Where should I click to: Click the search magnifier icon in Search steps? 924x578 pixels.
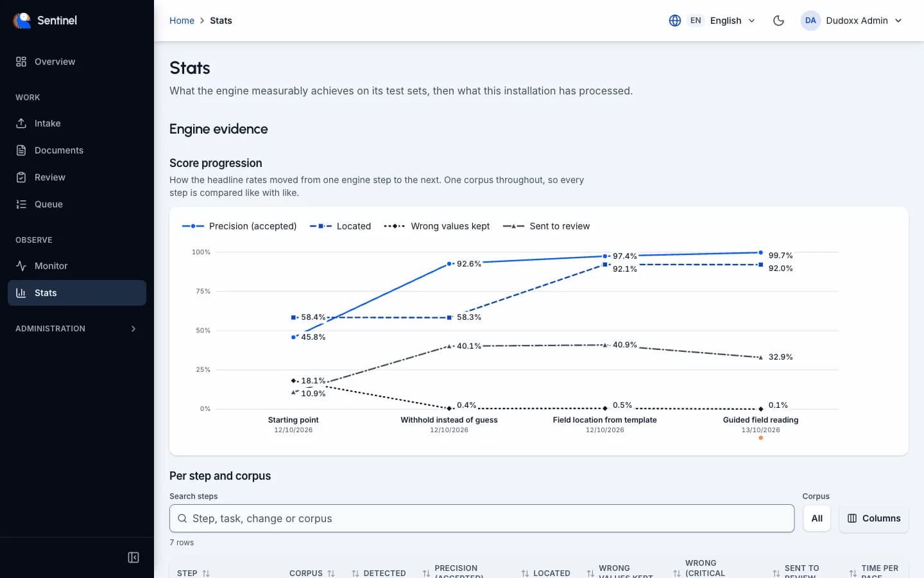(x=182, y=518)
